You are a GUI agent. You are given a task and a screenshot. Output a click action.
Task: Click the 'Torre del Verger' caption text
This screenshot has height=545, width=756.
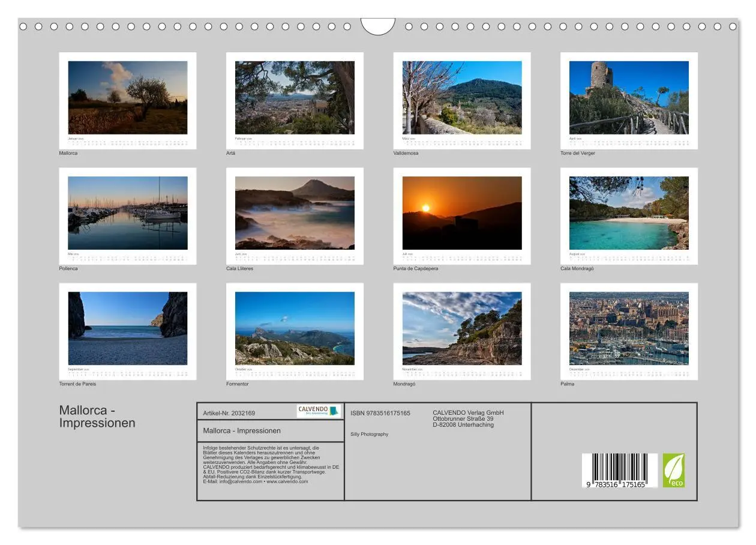pos(578,153)
